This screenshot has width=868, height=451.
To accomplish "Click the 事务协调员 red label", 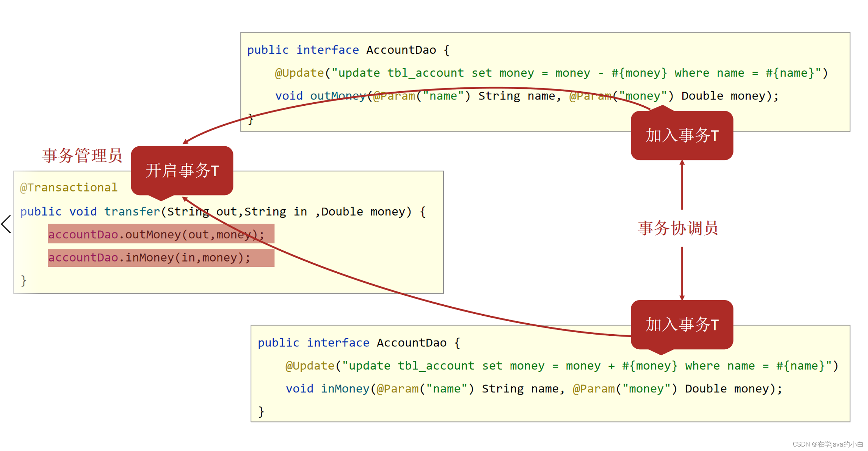I will pos(677,228).
